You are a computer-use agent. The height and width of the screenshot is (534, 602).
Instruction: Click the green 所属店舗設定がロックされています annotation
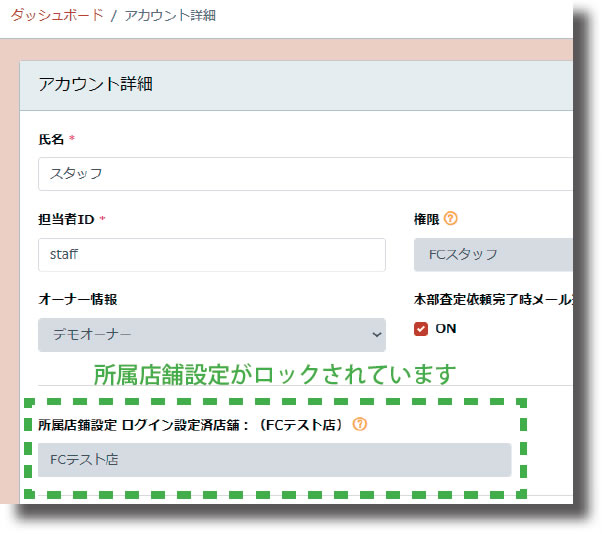(x=274, y=375)
